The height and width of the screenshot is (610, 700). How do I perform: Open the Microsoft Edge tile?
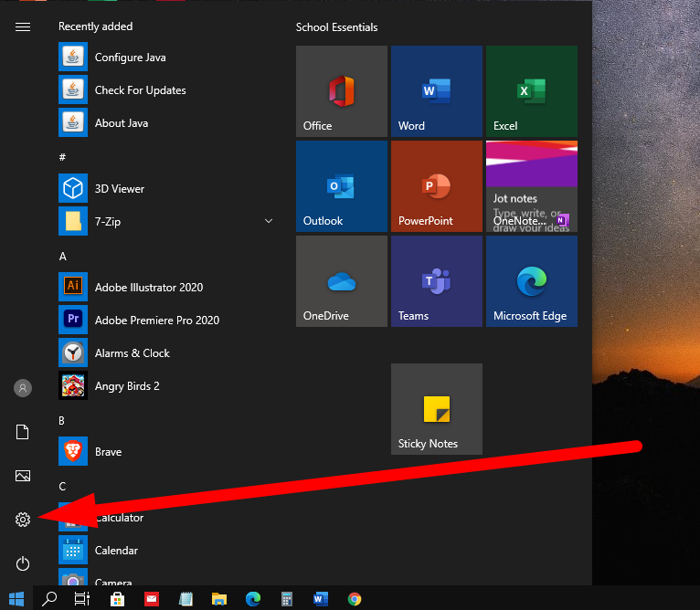point(532,281)
